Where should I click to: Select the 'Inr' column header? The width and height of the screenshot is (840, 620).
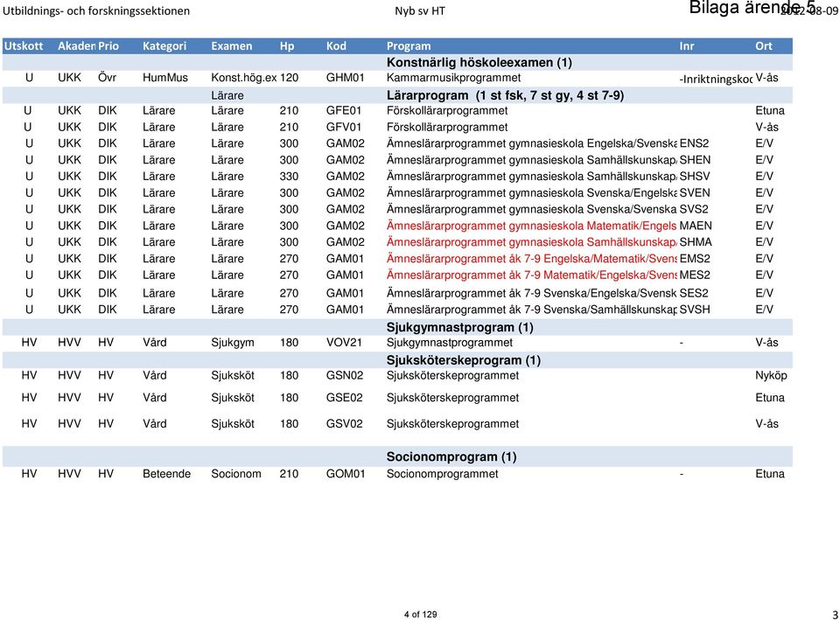tap(687, 46)
